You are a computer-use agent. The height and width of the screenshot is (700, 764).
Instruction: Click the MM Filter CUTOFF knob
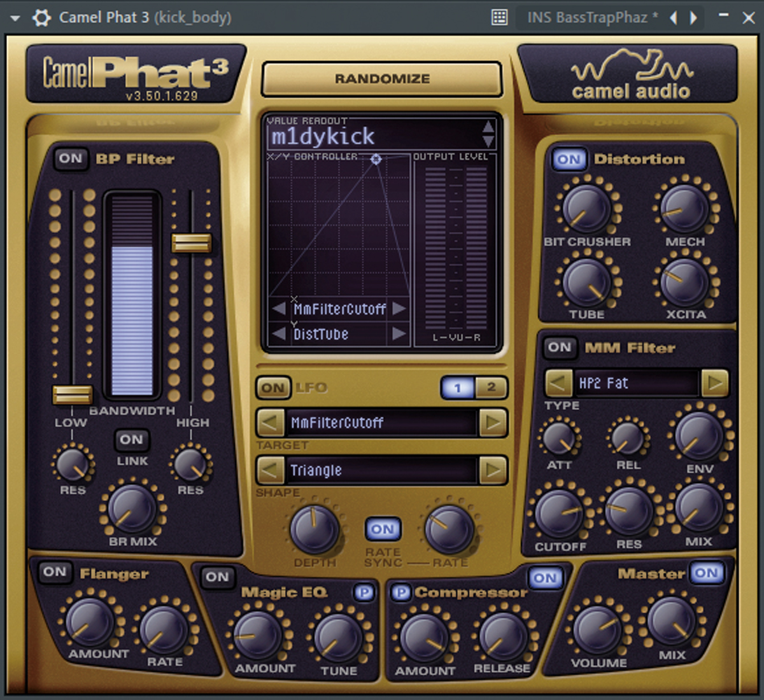coord(559,513)
